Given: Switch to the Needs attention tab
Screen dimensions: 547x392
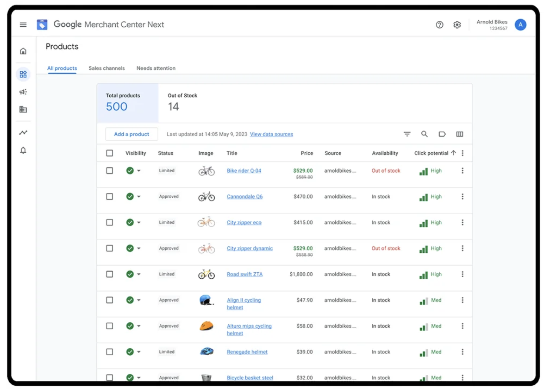Looking at the screenshot, I should 156,68.
